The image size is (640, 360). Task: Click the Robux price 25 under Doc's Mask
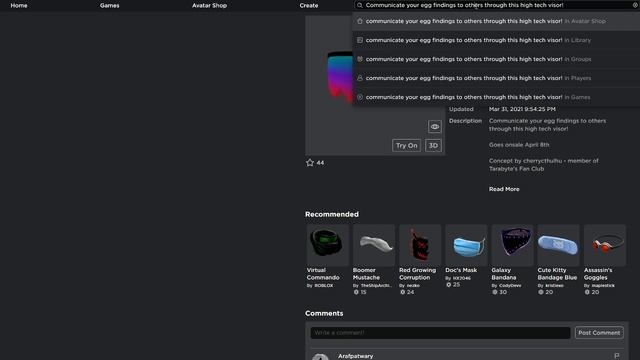453,285
